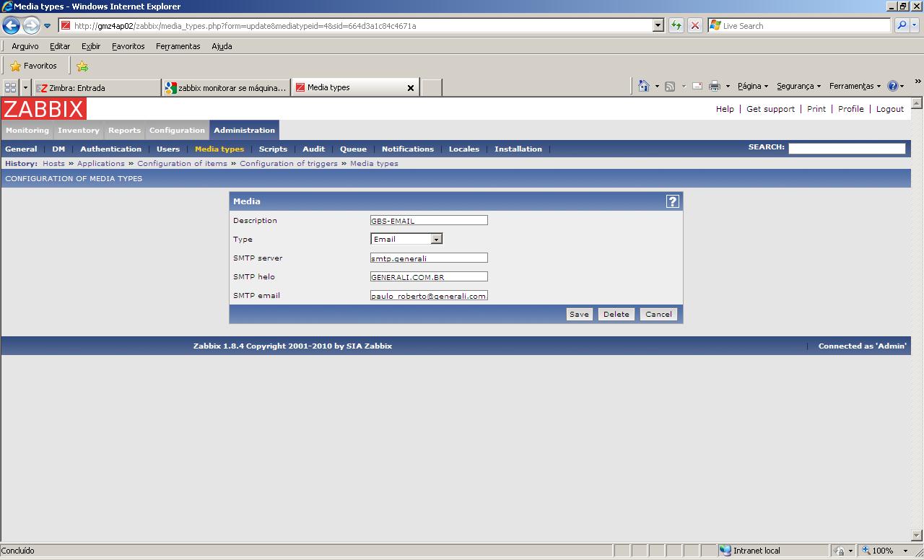The image size is (924, 560).
Task: Go to Authentication submenu
Action: 110,149
